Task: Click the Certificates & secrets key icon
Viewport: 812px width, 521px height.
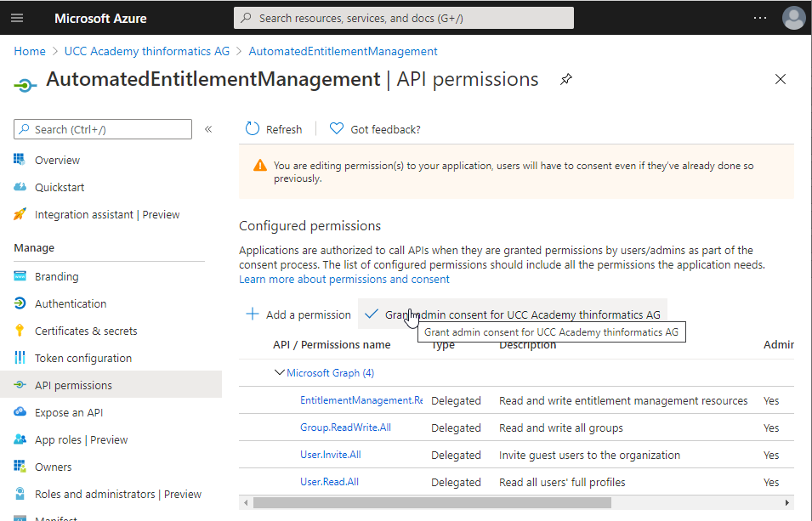Action: pos(20,331)
